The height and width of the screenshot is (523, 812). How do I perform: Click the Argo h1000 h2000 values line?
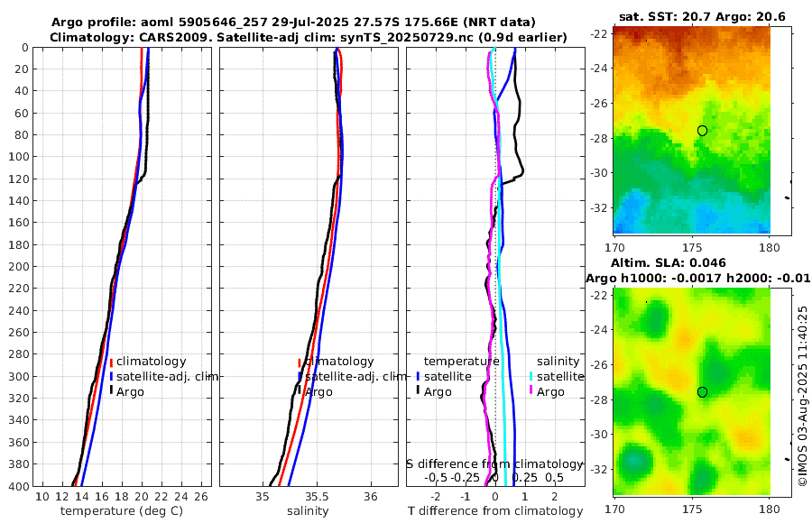click(x=698, y=279)
